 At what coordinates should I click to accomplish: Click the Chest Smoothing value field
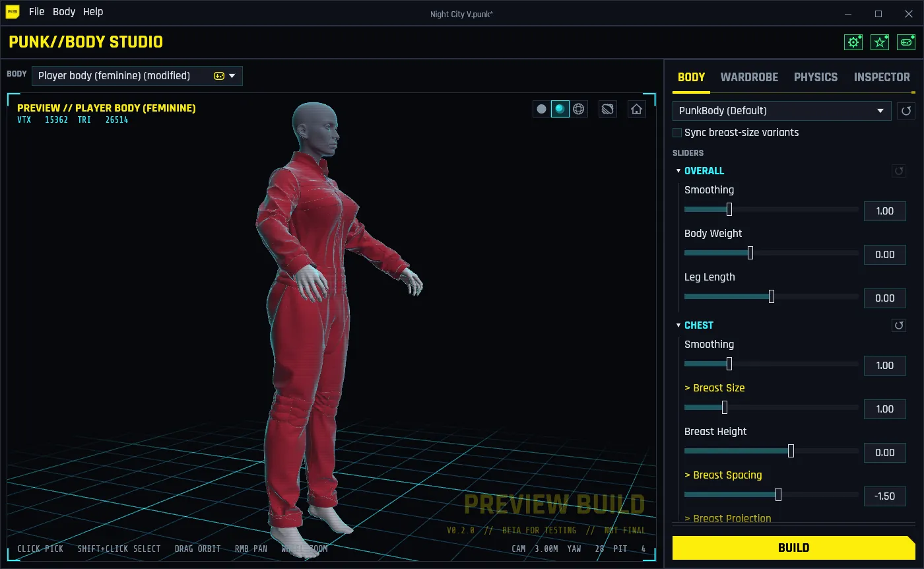click(x=885, y=366)
